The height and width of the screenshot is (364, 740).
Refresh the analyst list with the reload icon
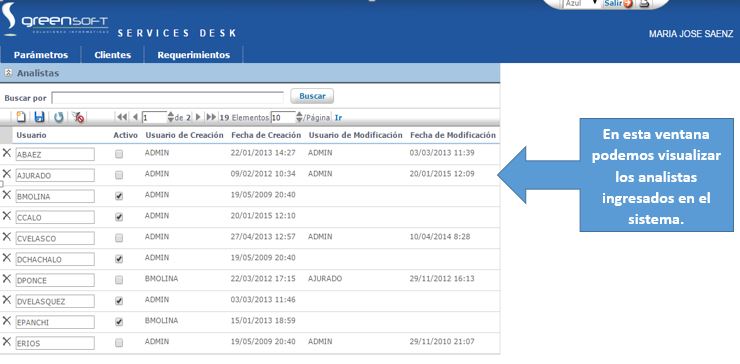coord(59,117)
